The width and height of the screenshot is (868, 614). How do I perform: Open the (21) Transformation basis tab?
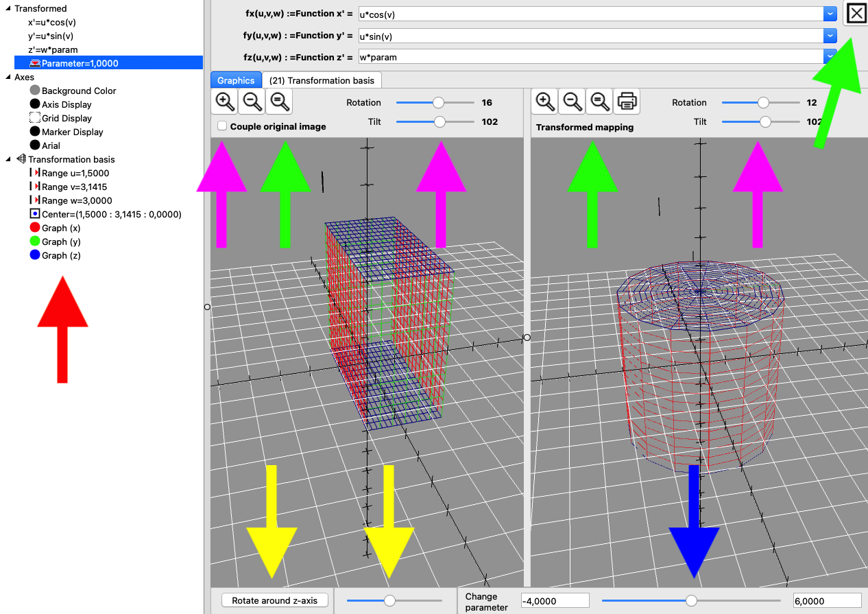322,80
